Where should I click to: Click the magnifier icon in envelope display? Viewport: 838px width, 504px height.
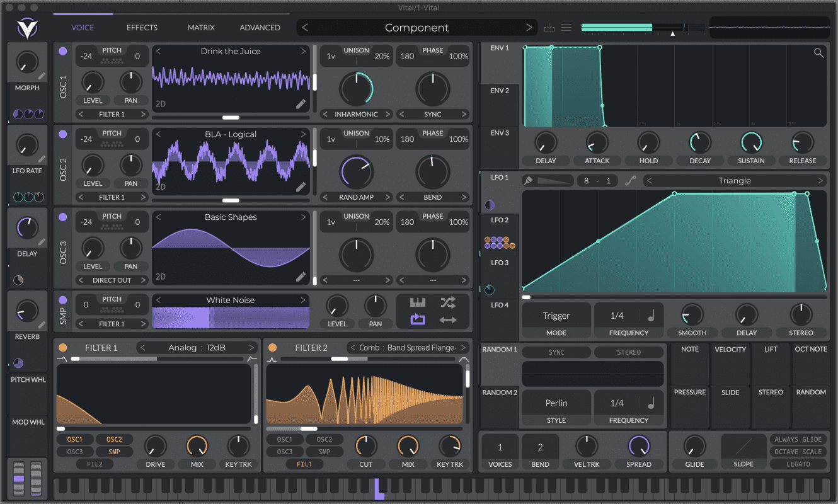[x=818, y=54]
